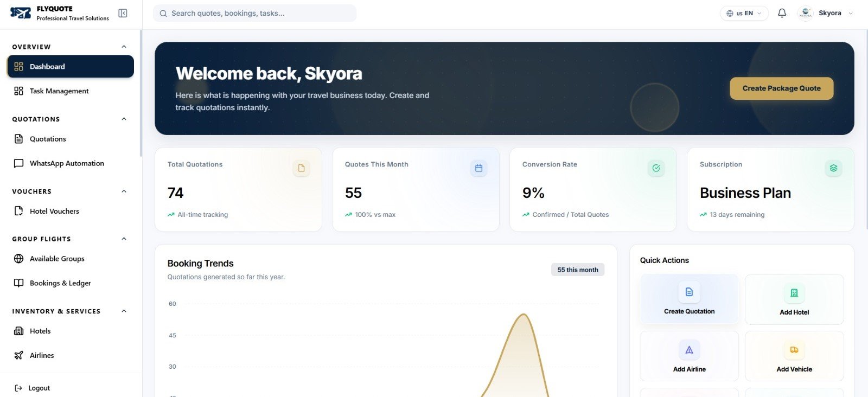Click the Add Hotel quick action
Viewport: 868px width, 397px height.
pos(794,299)
